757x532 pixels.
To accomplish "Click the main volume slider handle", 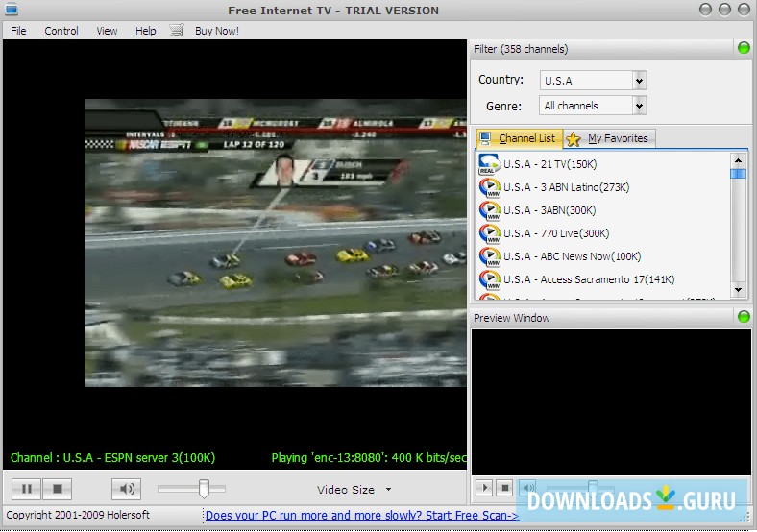I will click(x=204, y=489).
